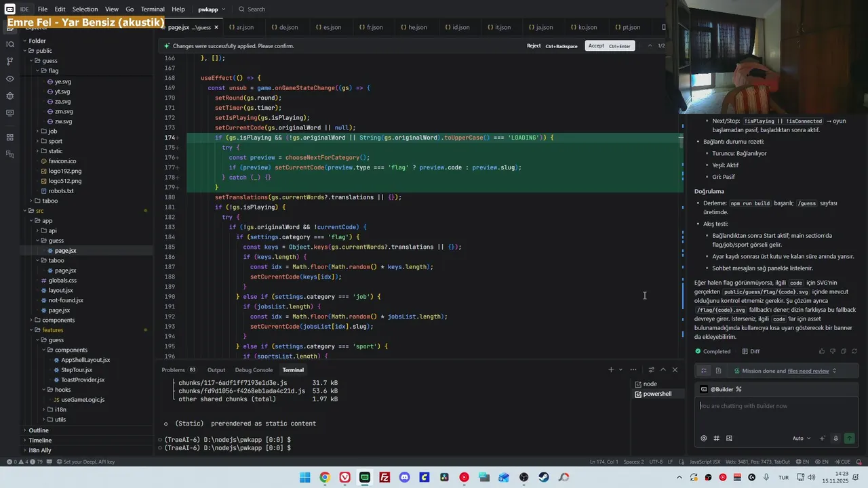Maximize the terminal panel with up chevron

663,370
